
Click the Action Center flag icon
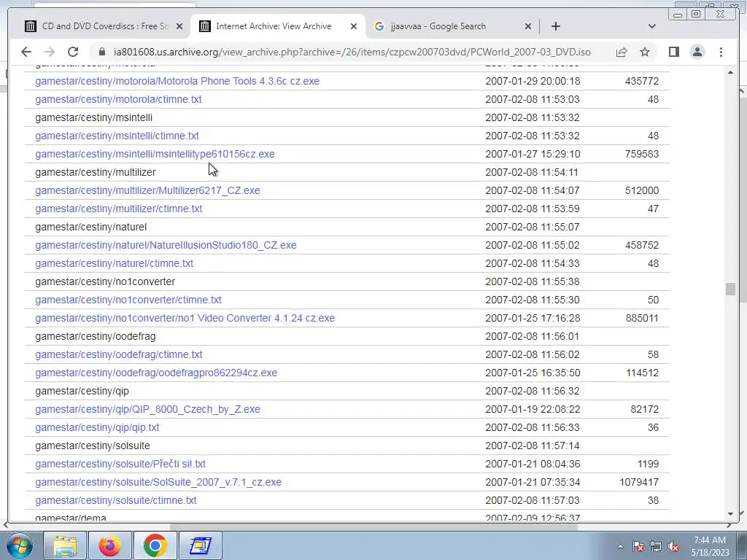click(x=638, y=546)
